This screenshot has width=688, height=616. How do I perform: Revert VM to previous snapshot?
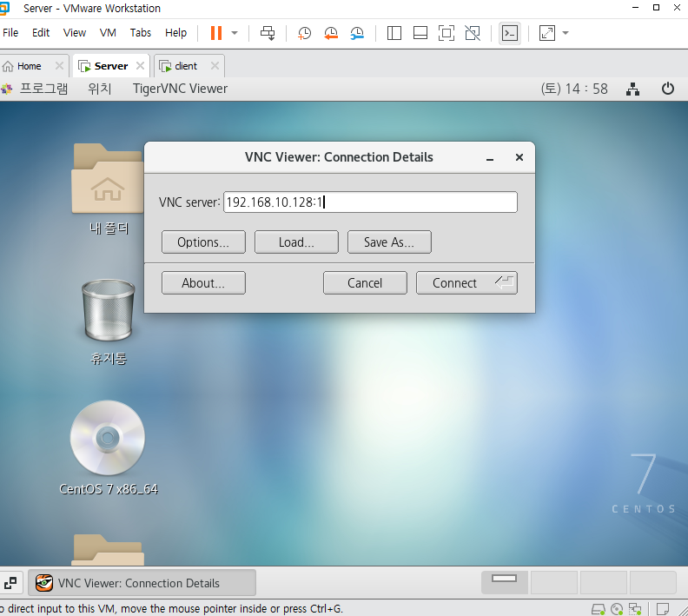pyautogui.click(x=331, y=33)
